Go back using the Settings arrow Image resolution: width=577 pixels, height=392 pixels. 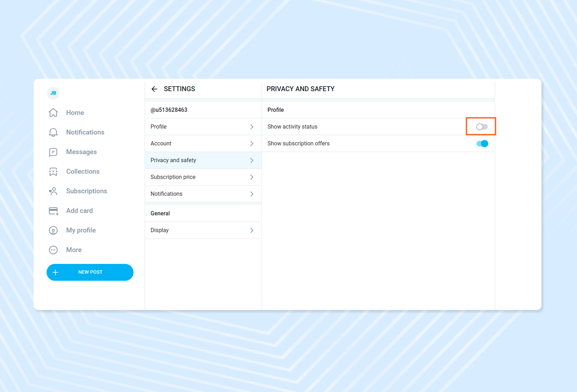(154, 89)
